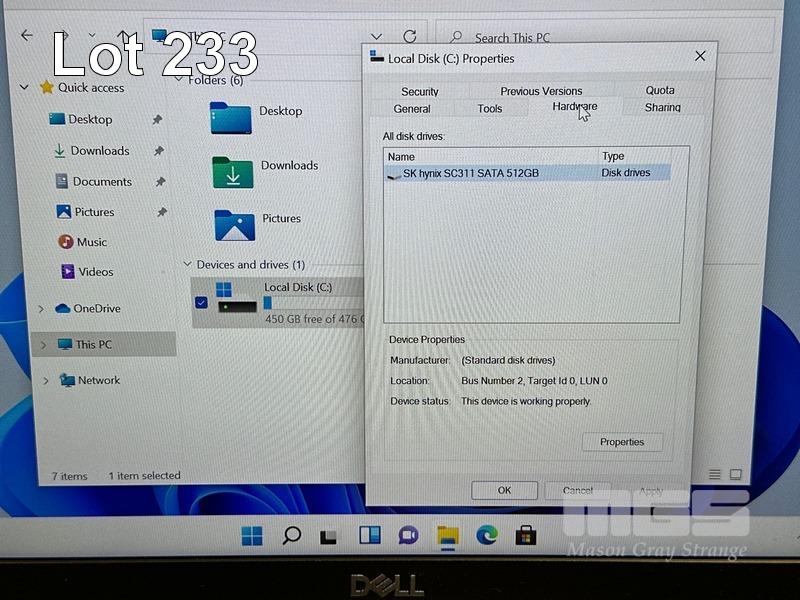The height and width of the screenshot is (600, 800).
Task: Close the Local Disk (C:) Properties dialog
Action: coord(700,56)
